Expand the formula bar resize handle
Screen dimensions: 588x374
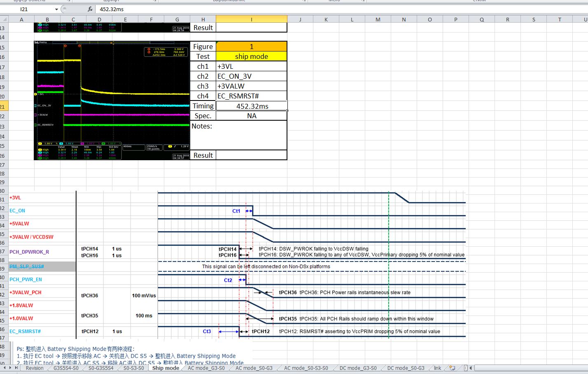click(x=64, y=9)
